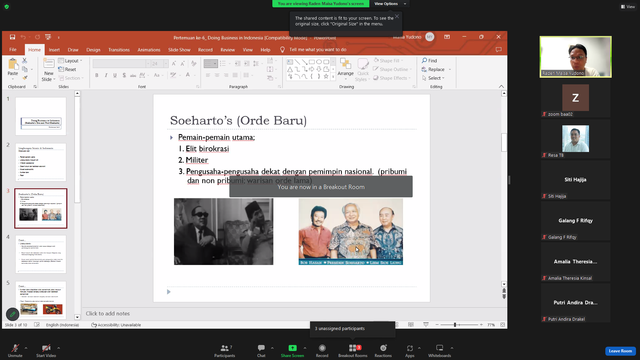640x360 pixels.
Task: Click the Cut scissors icon
Action: pyautogui.click(x=24, y=60)
